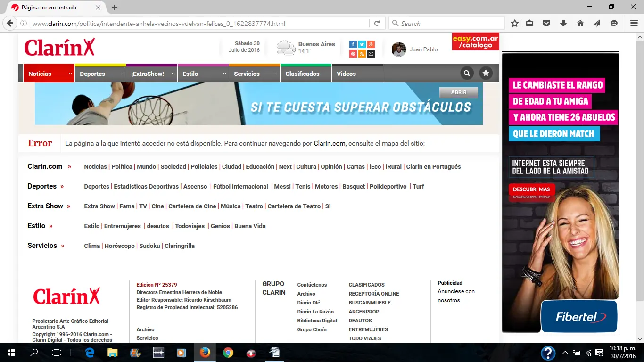This screenshot has height=362, width=644.
Task: Click the envelope mail icon in the header
Action: click(371, 54)
